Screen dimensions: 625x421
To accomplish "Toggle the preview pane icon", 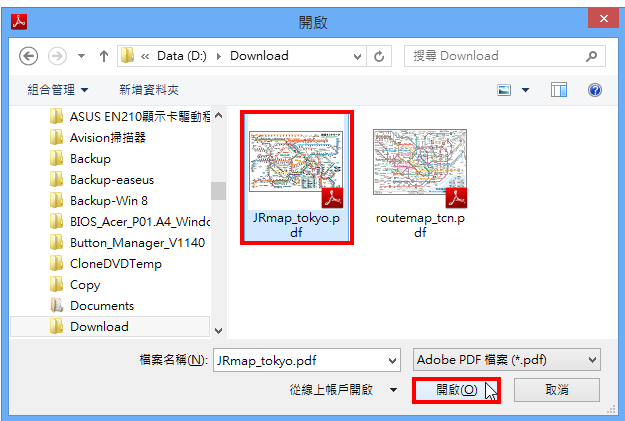I will point(559,90).
